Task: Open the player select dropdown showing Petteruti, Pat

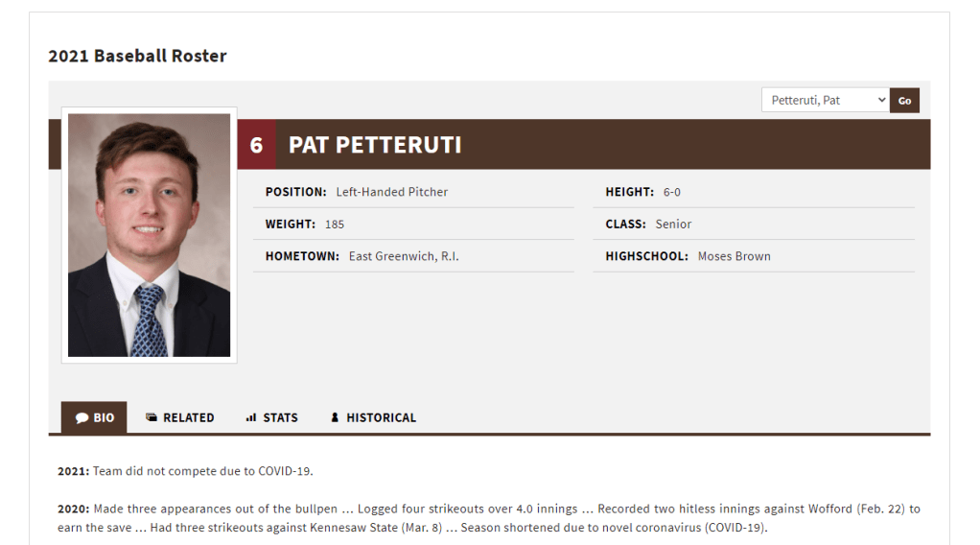Action: (x=826, y=100)
